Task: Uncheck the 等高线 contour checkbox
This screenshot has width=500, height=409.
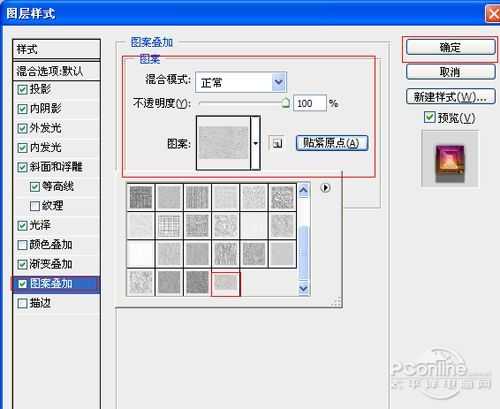Action: pos(35,187)
